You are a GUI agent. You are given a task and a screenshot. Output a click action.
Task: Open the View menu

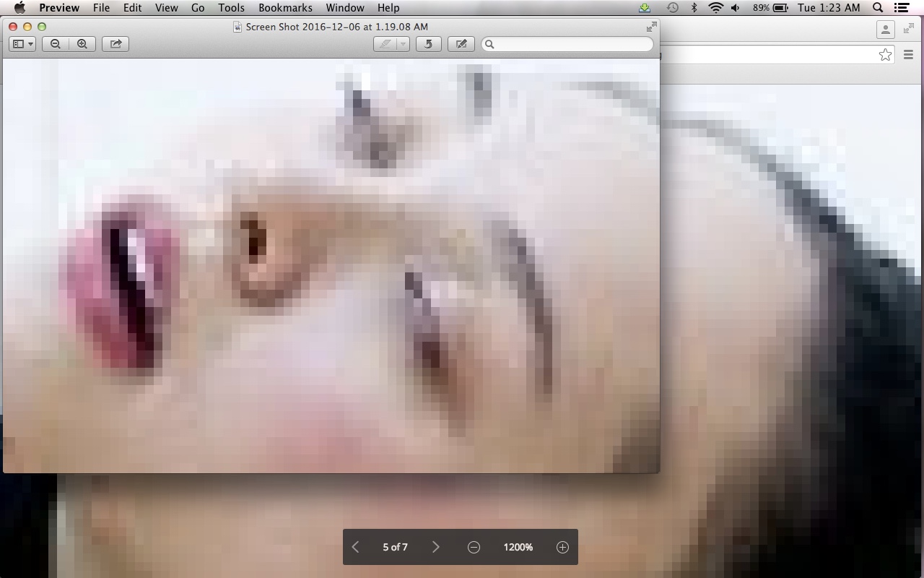tap(166, 8)
